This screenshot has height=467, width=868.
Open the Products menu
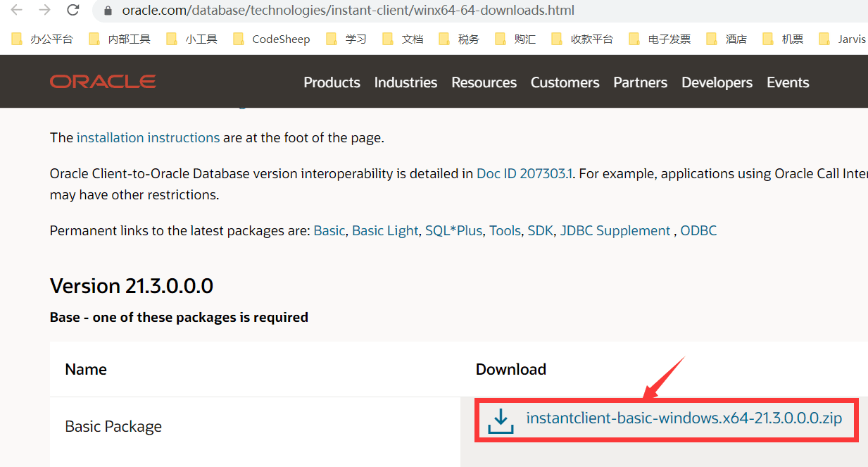point(332,82)
